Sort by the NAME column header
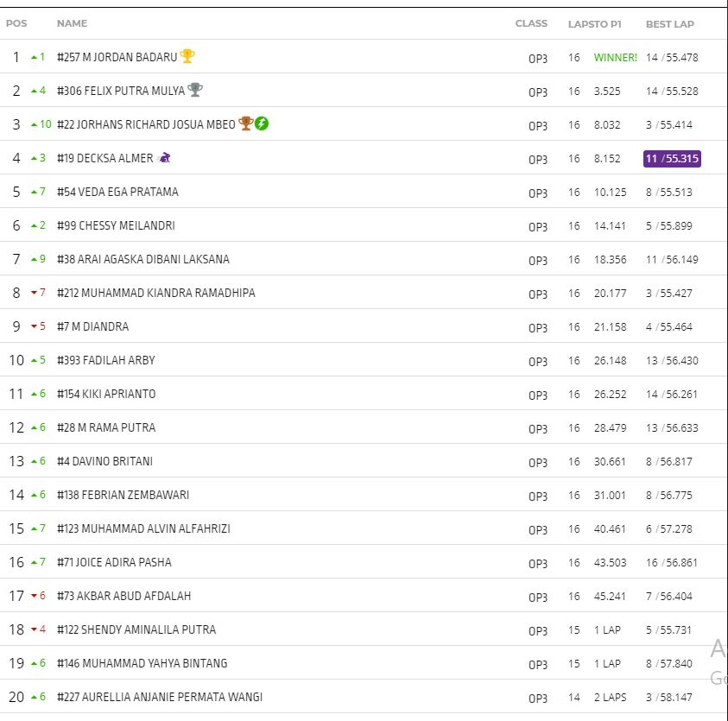The width and height of the screenshot is (728, 721). 72,23
